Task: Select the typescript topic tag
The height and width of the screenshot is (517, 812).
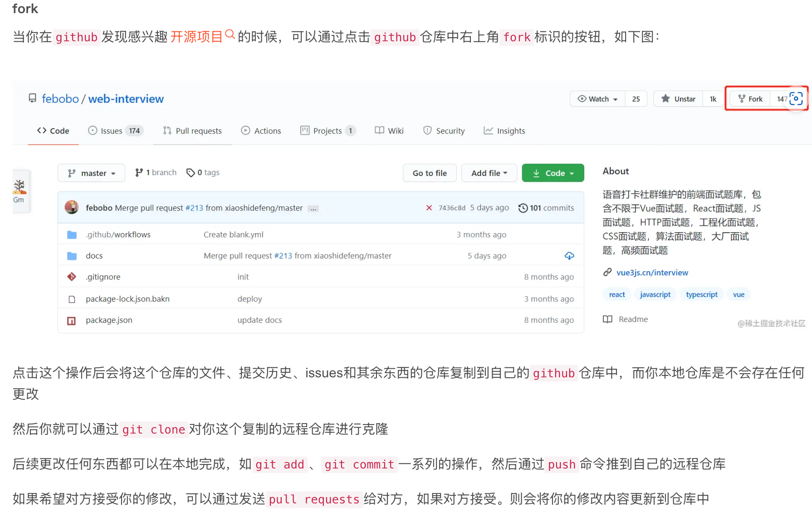Action: (x=702, y=294)
